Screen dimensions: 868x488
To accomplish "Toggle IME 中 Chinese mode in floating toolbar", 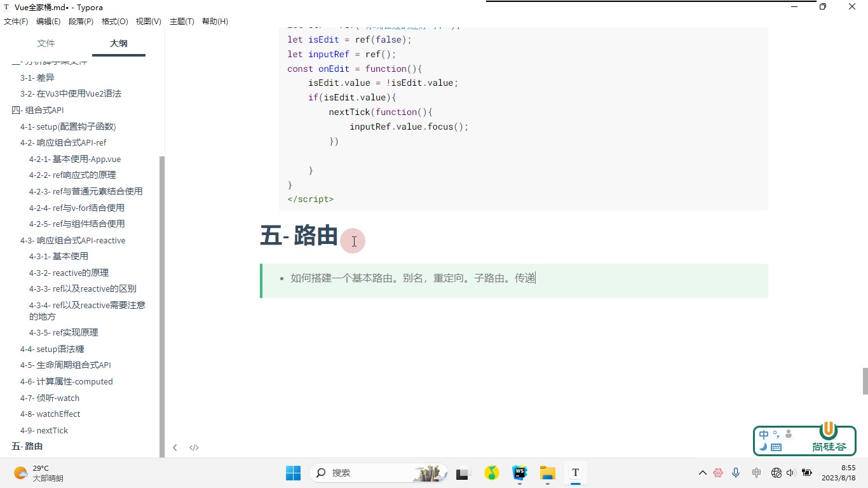I will (x=764, y=435).
